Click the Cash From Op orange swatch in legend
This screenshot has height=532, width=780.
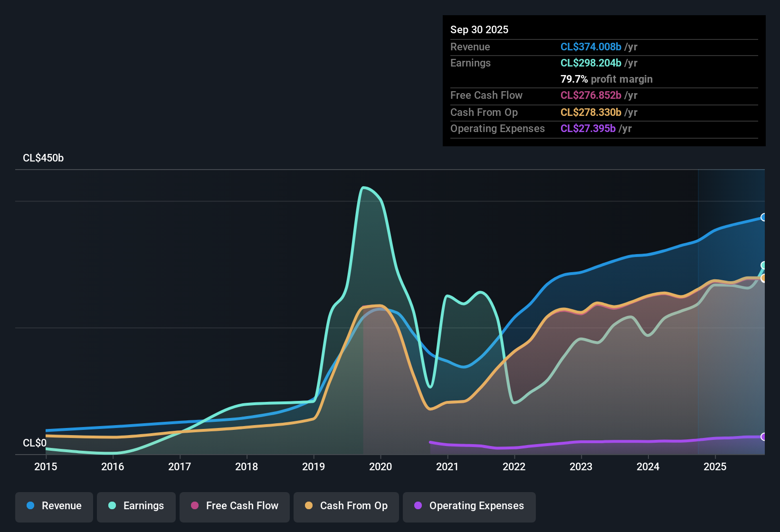click(x=308, y=506)
